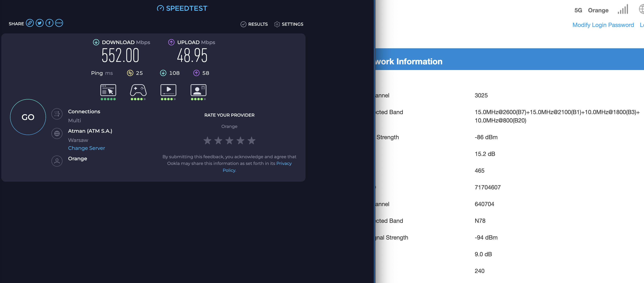The width and height of the screenshot is (644, 283).
Task: Rate provider three stars
Action: coord(229,140)
